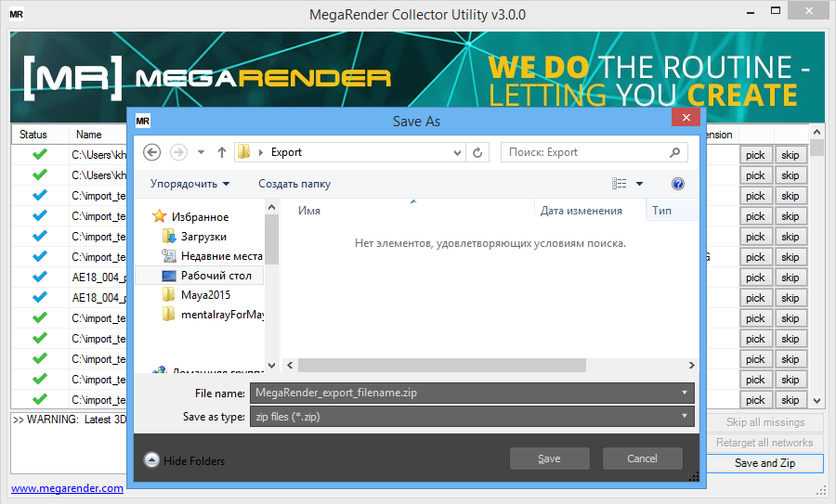
Task: Click blue check status of first AE18_004 row
Action: pos(40,277)
